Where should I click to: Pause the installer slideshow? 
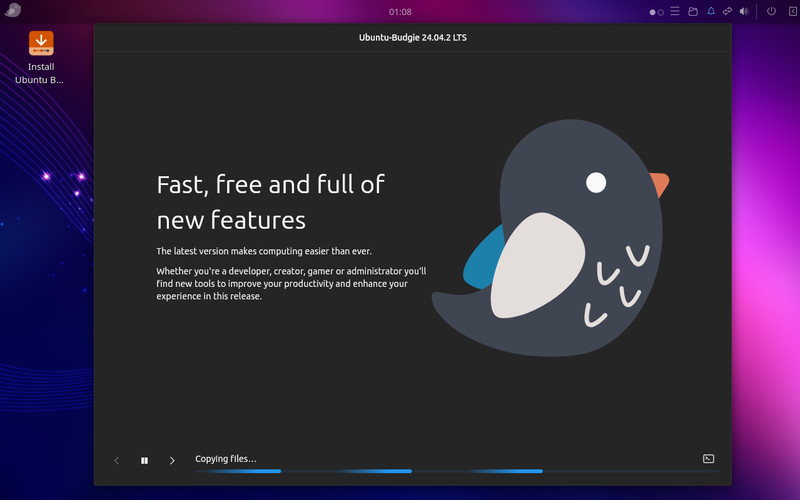click(144, 461)
